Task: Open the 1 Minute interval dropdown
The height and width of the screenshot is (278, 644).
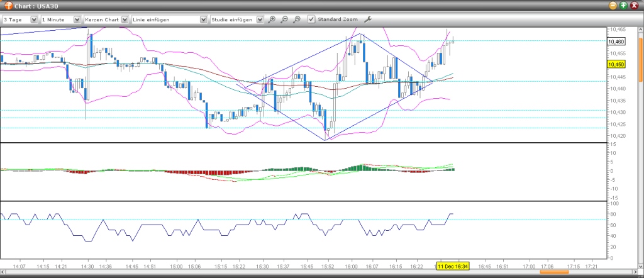Action: pos(61,19)
